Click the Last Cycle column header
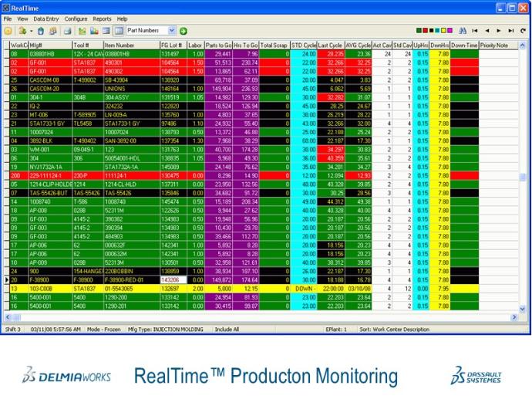The image size is (532, 399). (330, 46)
